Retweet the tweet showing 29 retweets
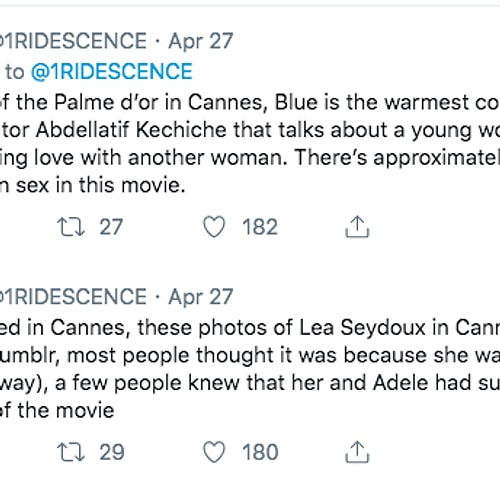500x500 pixels. pyautogui.click(x=71, y=452)
